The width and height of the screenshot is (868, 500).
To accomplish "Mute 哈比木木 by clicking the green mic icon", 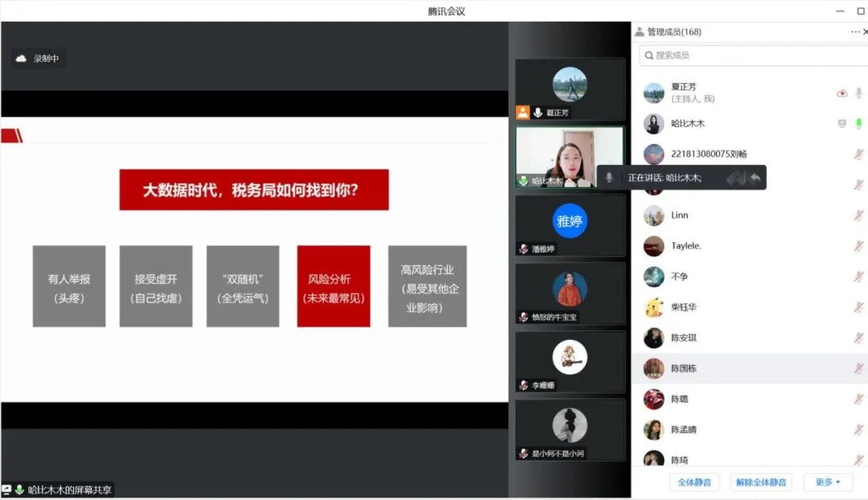I will click(859, 123).
